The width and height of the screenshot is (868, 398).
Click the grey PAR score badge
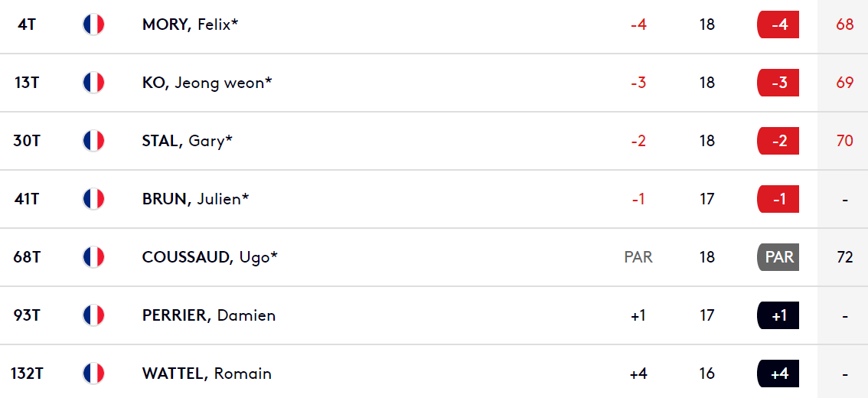778,257
